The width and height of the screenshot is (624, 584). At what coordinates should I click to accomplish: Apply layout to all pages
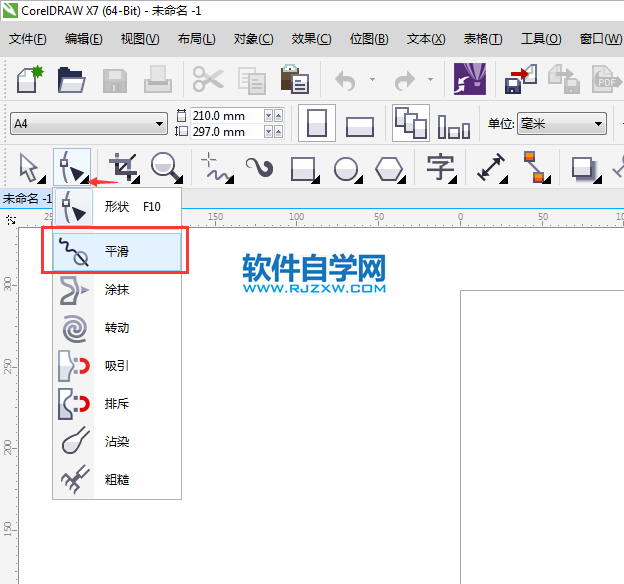click(x=411, y=123)
